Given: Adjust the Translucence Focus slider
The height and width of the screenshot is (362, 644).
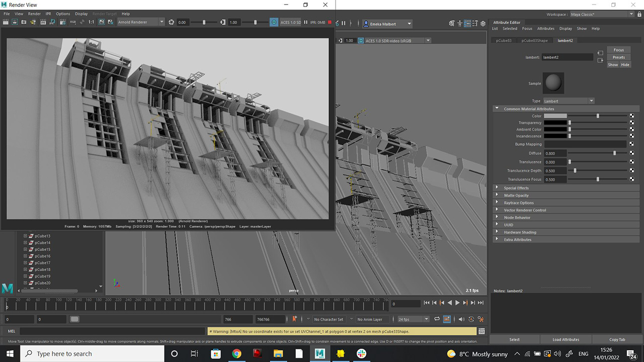Looking at the screenshot, I should pyautogui.click(x=599, y=179).
